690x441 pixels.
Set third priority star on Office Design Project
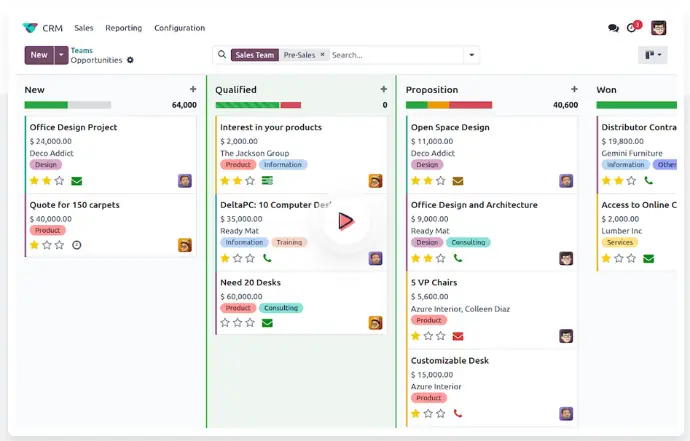(60, 181)
